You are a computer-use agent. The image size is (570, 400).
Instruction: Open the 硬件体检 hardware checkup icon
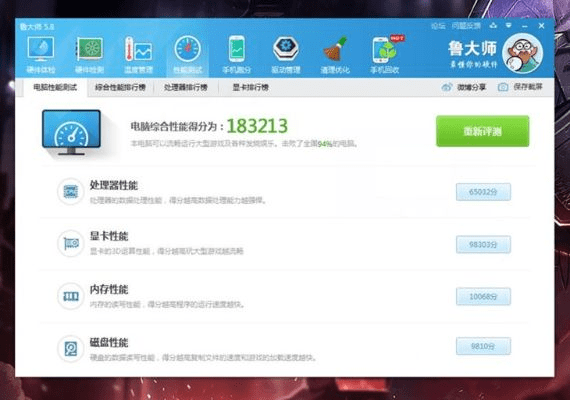pos(41,50)
